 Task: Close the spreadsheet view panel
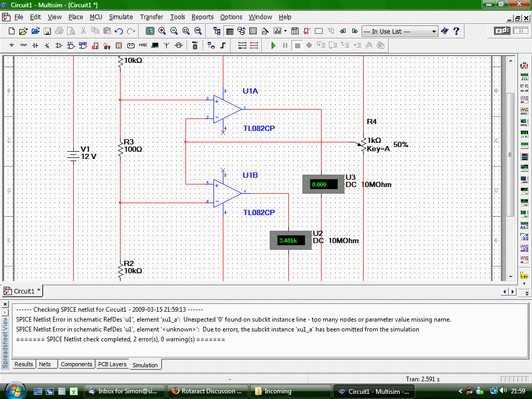tap(5, 304)
